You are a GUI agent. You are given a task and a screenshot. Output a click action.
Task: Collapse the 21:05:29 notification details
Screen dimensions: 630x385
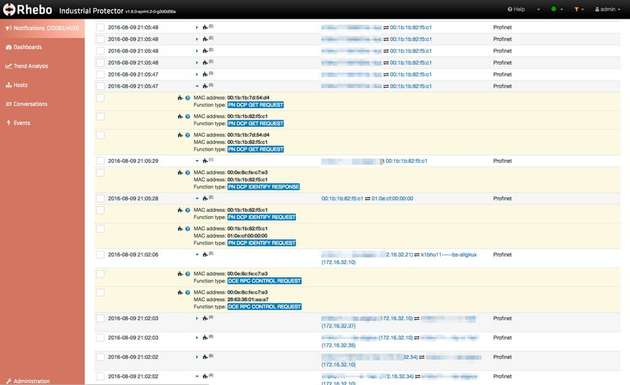pyautogui.click(x=197, y=161)
